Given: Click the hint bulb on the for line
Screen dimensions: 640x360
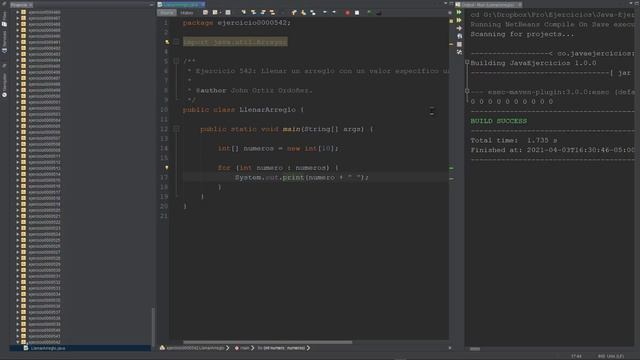Looking at the screenshot, I should click(x=167, y=168).
